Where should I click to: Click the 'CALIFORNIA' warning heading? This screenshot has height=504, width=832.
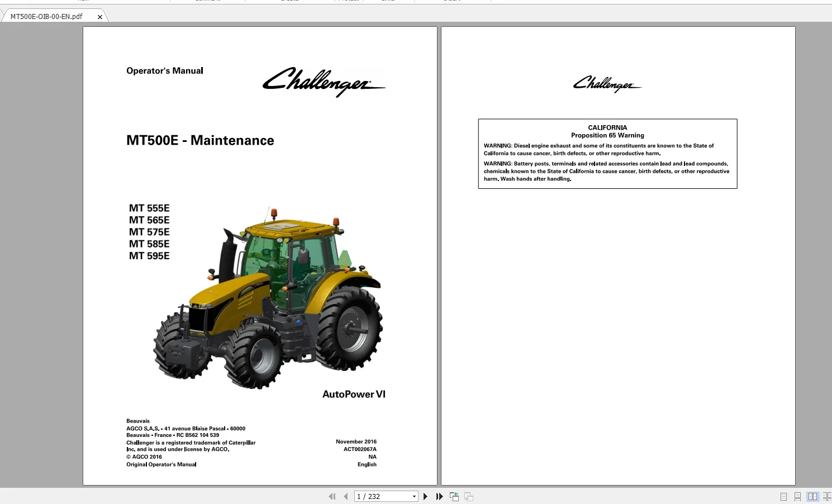point(607,127)
